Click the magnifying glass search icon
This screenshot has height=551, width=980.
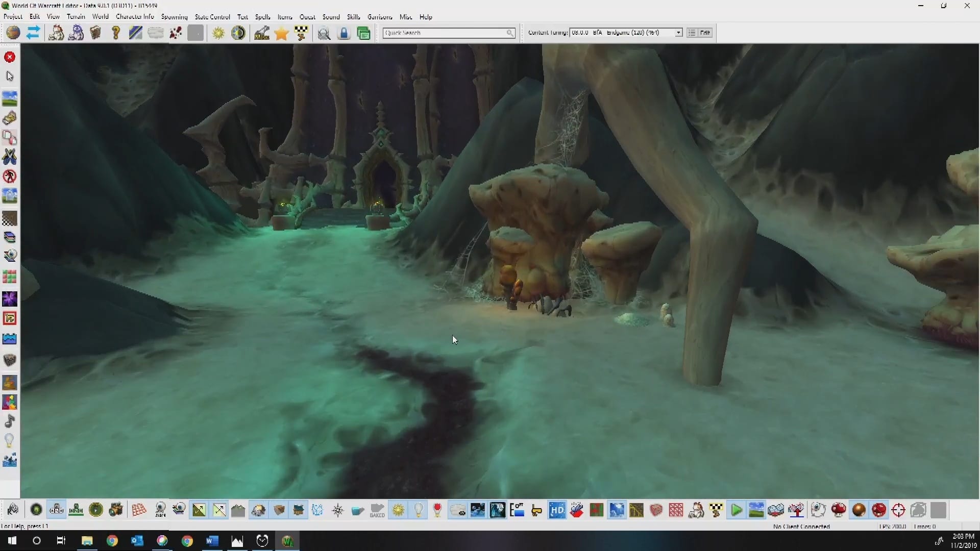click(x=324, y=34)
